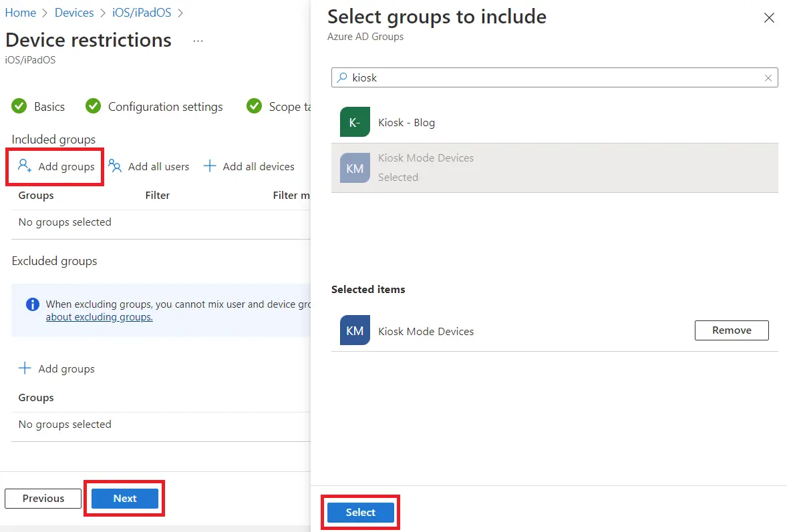Close the Select groups to include panel
The width and height of the screenshot is (787, 532).
[769, 18]
